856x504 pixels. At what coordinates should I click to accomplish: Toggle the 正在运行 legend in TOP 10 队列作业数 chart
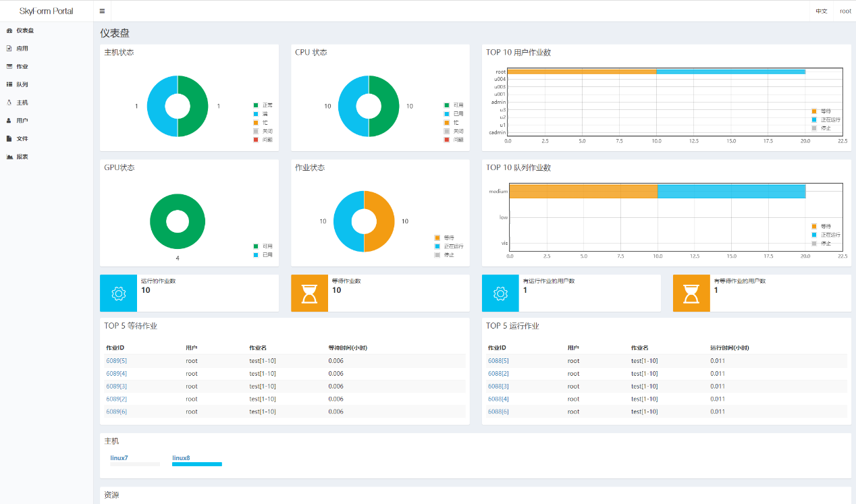[x=826, y=233]
